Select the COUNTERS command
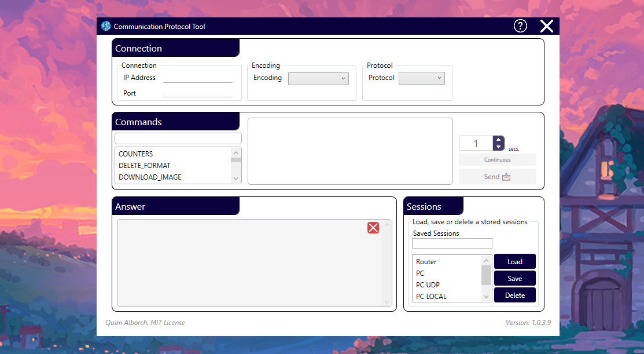This screenshot has height=354, width=644. (135, 154)
